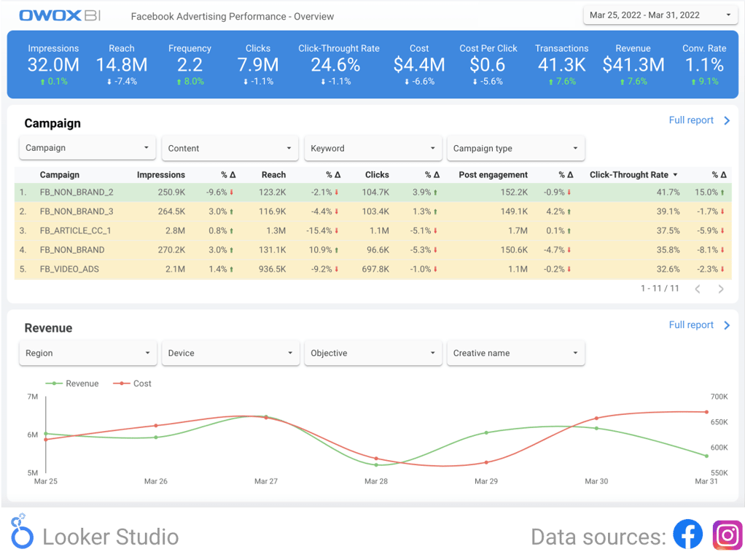Image resolution: width=745 pixels, height=560 pixels.
Task: Click the Cost Per Click $0.6 scorecard
Action: click(x=488, y=65)
